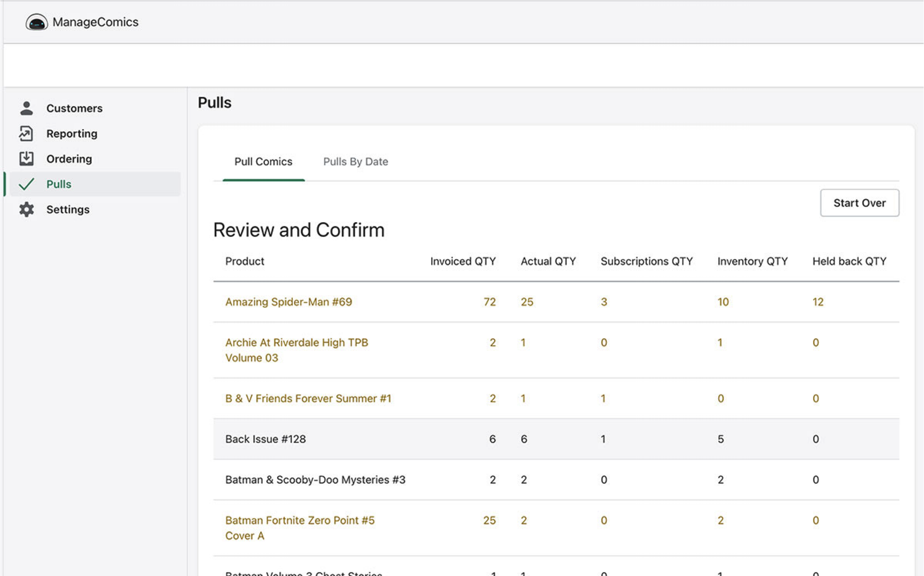Open Amazing Spider-Man #69 product link

(288, 302)
